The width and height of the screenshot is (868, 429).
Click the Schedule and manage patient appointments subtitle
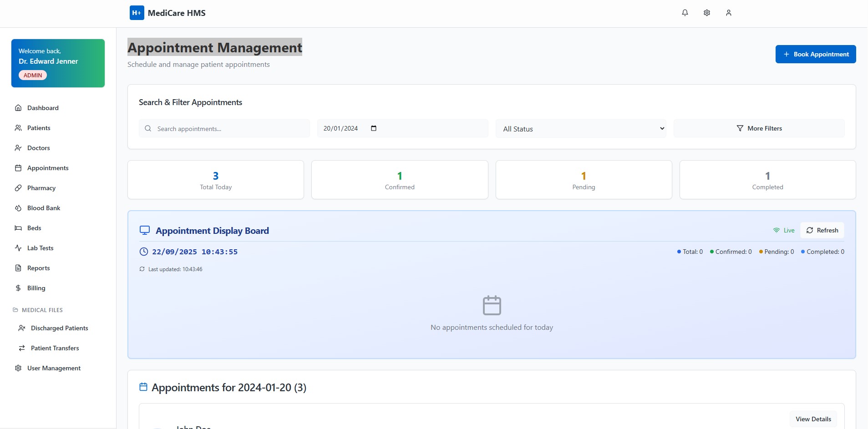coord(198,65)
